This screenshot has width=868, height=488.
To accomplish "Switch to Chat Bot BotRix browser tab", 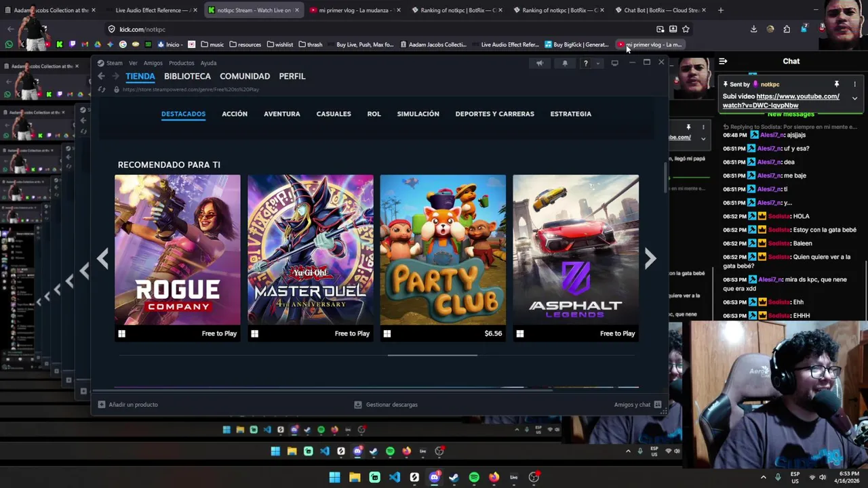I will (x=661, y=10).
